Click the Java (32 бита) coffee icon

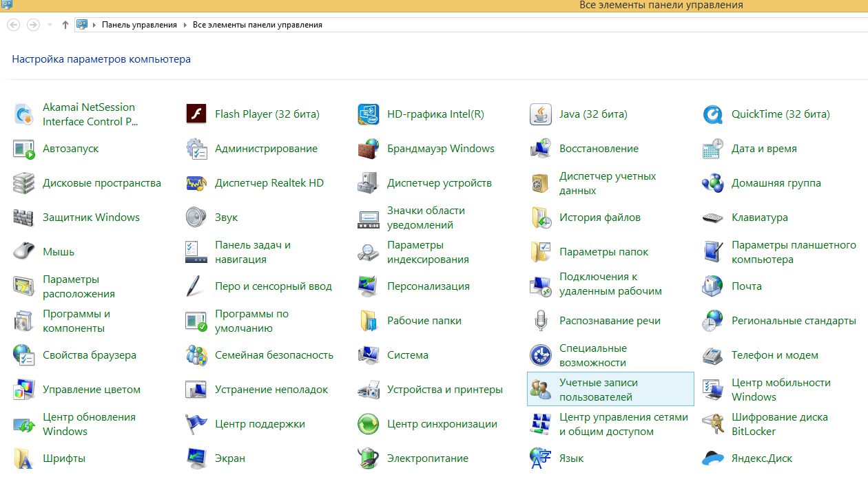click(x=541, y=114)
